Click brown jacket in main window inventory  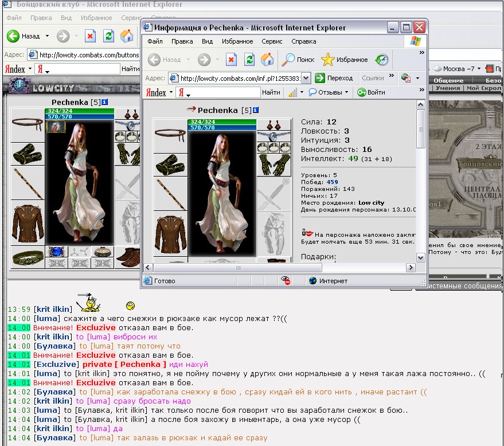[28, 223]
